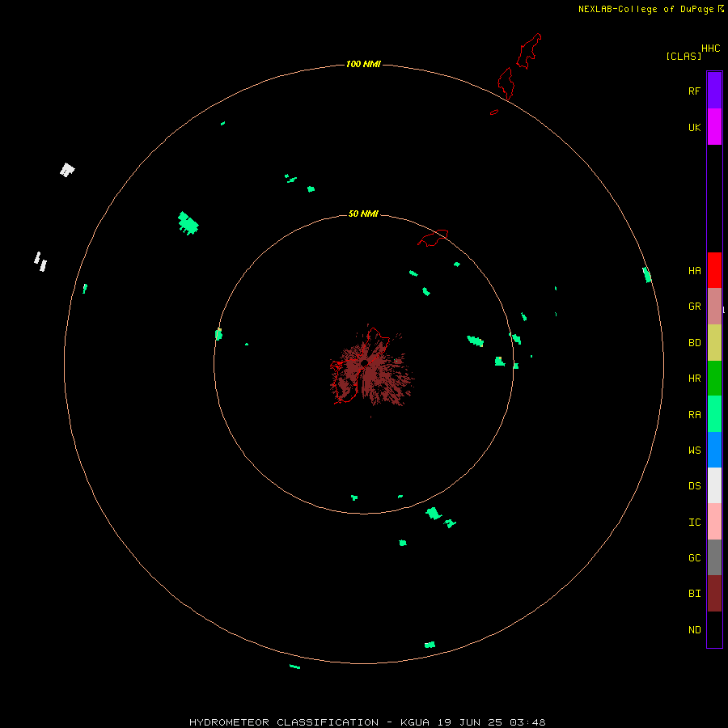Click the DS legend label
The height and width of the screenshot is (728, 728).
[694, 486]
